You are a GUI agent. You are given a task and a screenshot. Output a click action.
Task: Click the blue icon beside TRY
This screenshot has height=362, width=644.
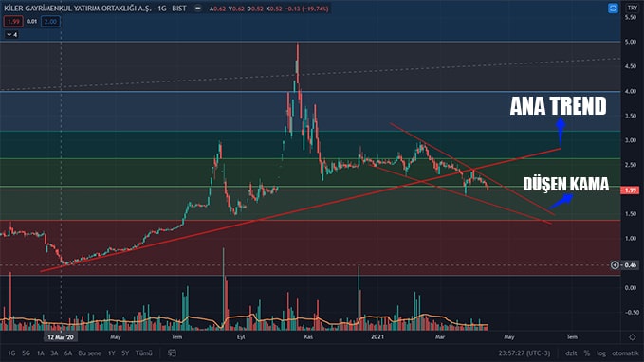tap(613, 9)
